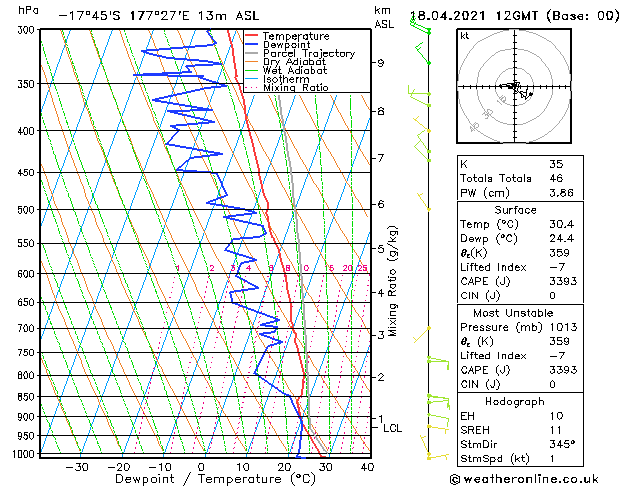629x486 pixels.
Task: Click the Hodograph section header
Action: point(515,401)
